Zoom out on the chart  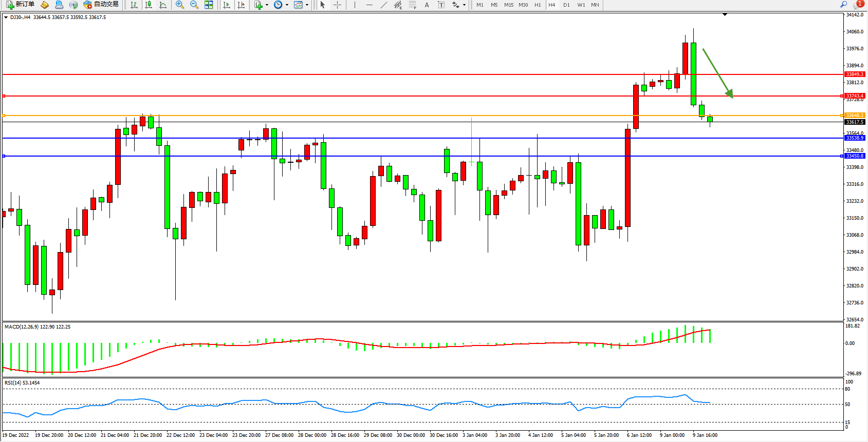194,5
